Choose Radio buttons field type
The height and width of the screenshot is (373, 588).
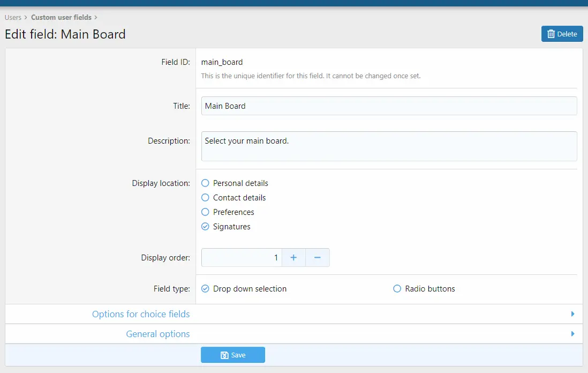[x=397, y=288]
